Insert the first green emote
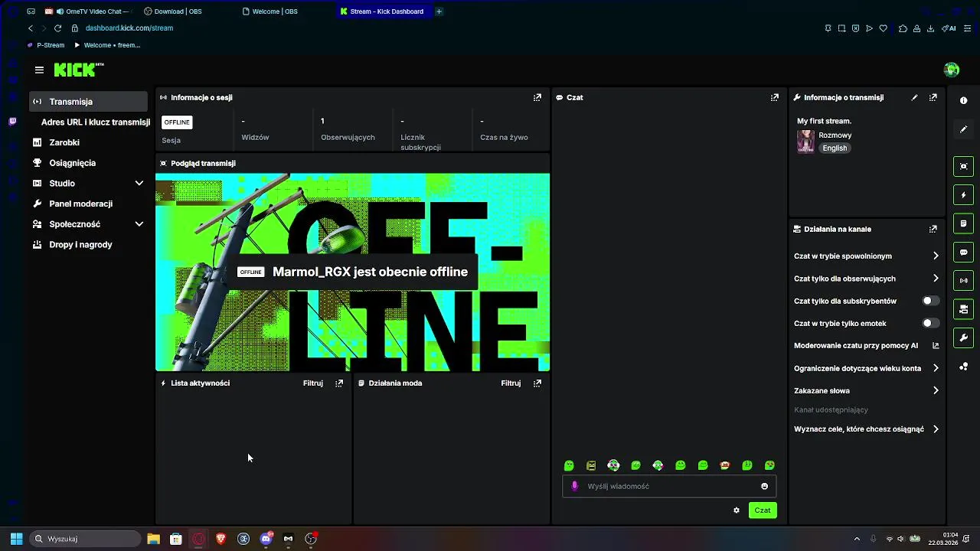 [x=569, y=465]
